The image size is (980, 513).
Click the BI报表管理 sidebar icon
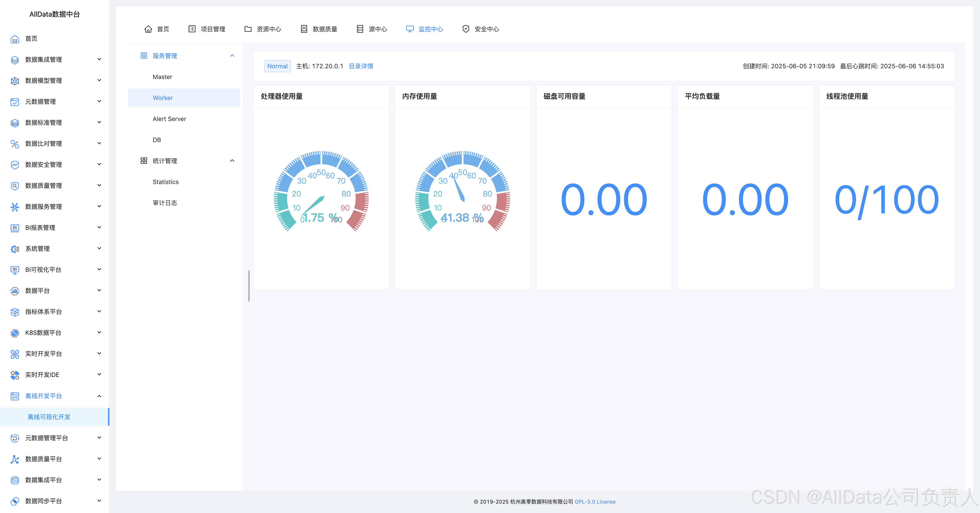14,228
